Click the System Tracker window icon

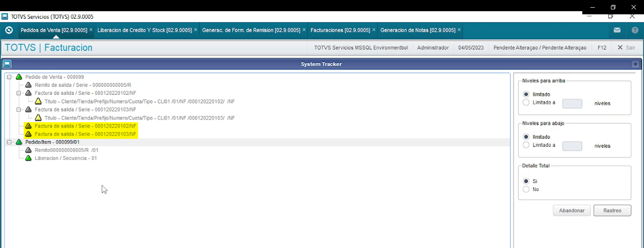7,64
